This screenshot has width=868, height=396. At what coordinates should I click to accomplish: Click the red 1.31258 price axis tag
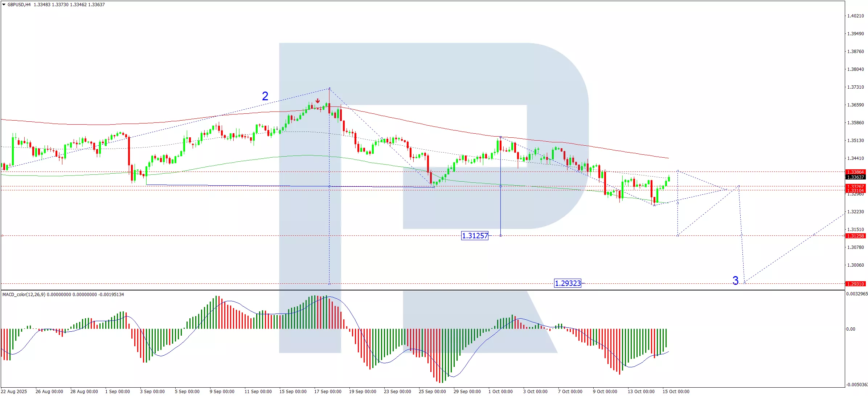coord(855,236)
